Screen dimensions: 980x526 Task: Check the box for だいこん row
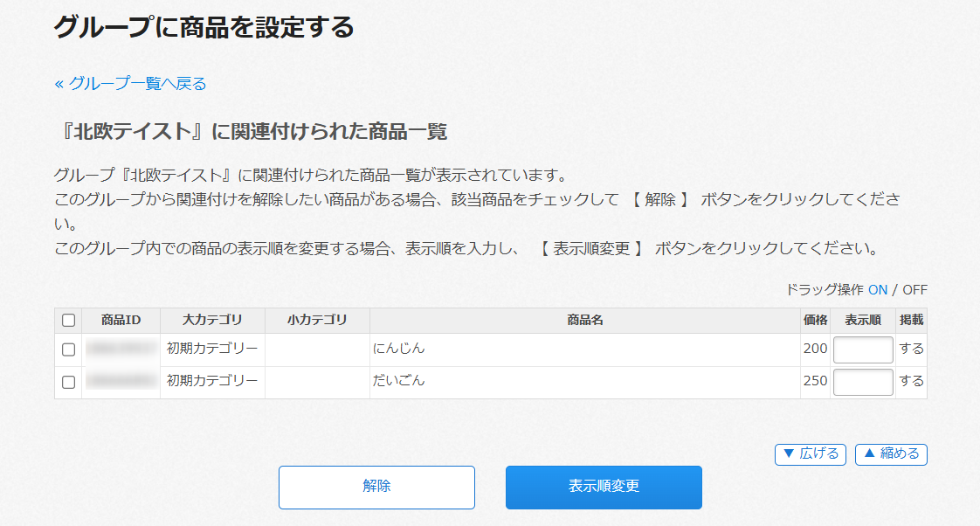[x=68, y=382]
